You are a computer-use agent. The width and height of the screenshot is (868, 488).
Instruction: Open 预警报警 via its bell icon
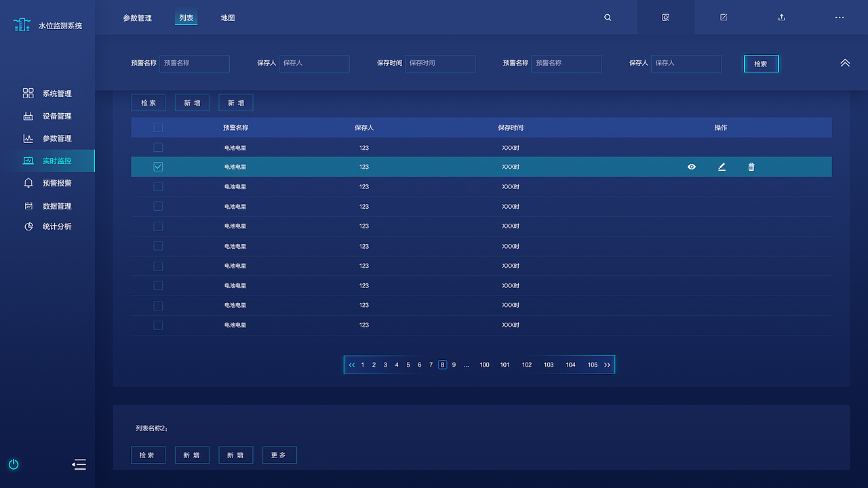coord(28,183)
